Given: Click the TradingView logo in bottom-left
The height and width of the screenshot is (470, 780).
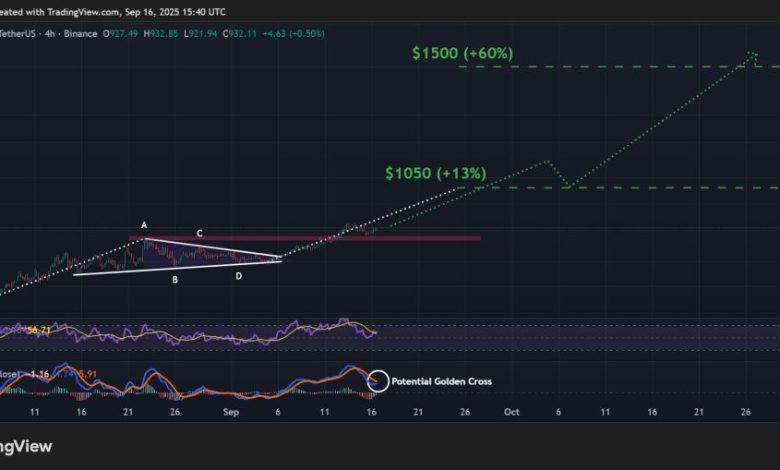Looking at the screenshot, I should 25,447.
